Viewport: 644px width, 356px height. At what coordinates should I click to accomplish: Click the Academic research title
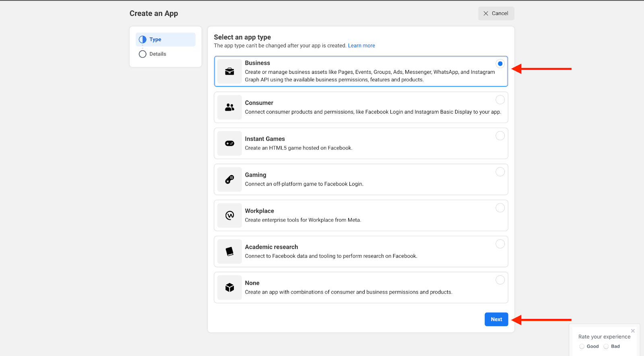coord(271,247)
